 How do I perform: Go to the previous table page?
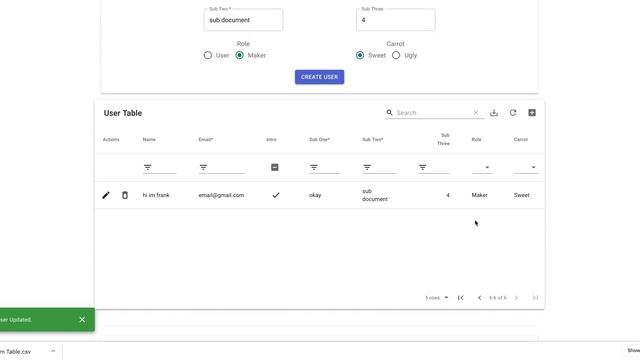479,298
